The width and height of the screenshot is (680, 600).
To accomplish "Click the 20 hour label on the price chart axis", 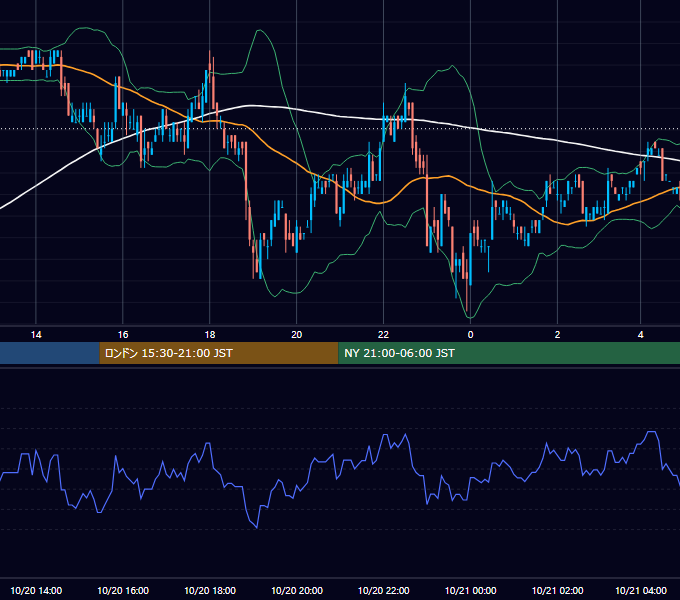I will [x=296, y=335].
